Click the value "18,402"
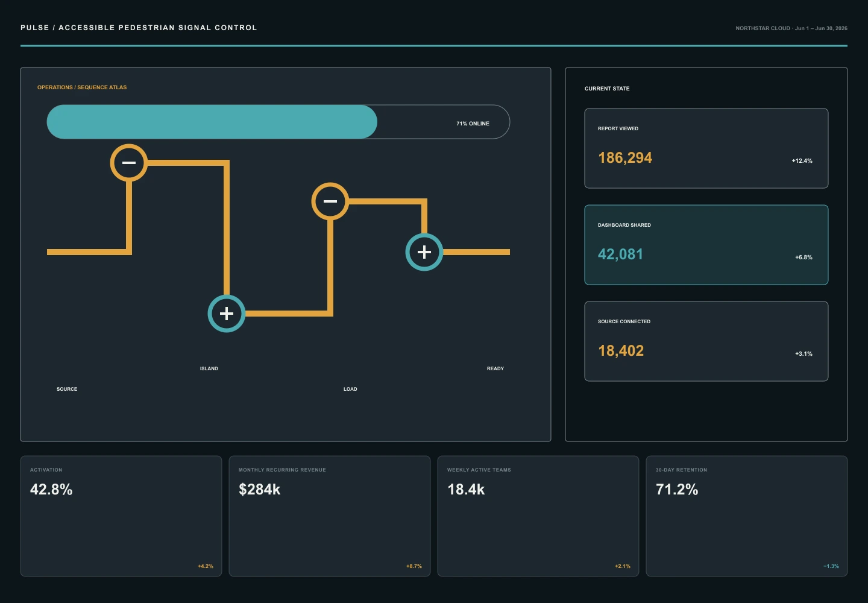 (x=621, y=351)
